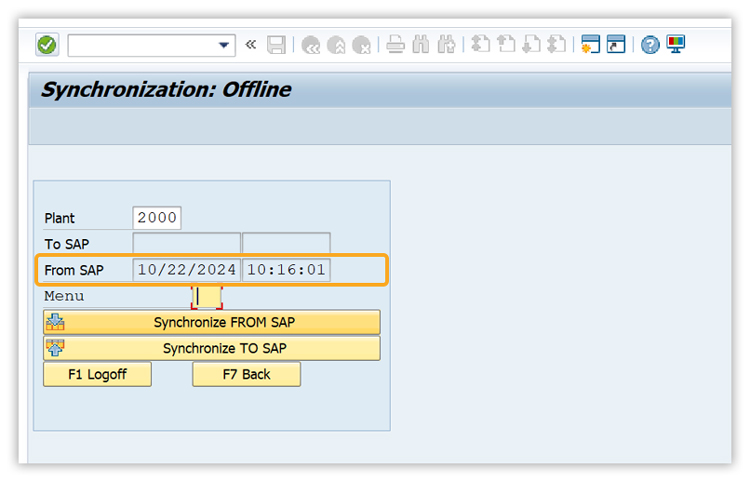Click the Create New Session icon
Image resolution: width=750 pixels, height=482 pixels.
coord(591,44)
